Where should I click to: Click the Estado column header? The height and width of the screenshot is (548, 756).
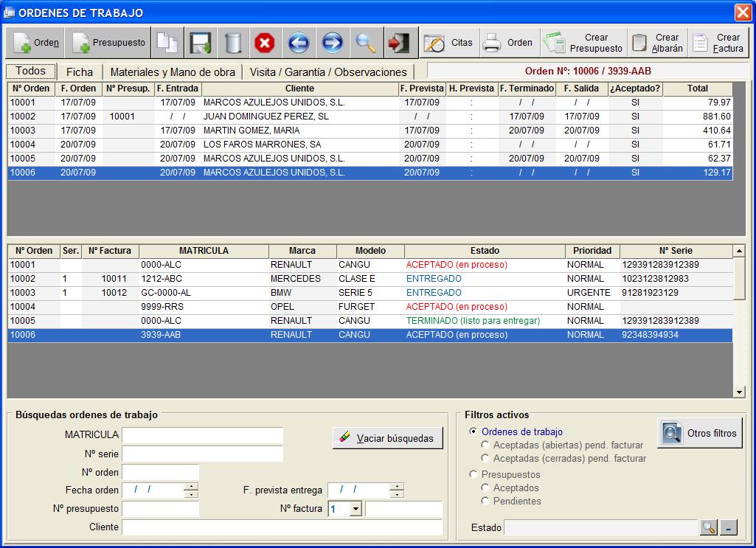tap(485, 251)
